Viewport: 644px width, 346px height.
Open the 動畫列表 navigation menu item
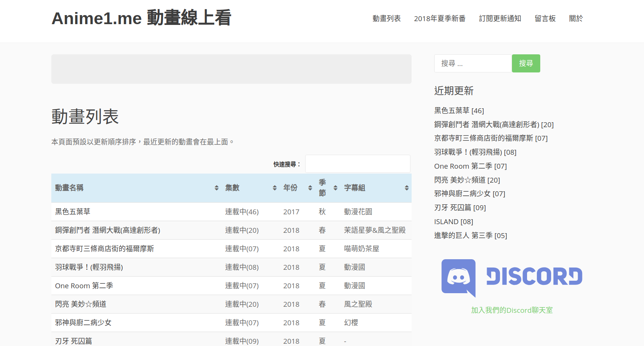coord(386,18)
